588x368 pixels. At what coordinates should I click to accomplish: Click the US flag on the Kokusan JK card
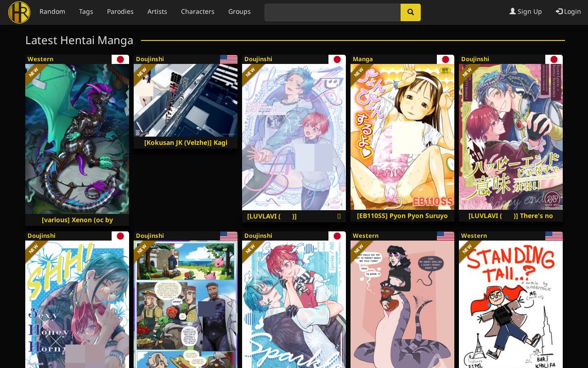point(229,59)
